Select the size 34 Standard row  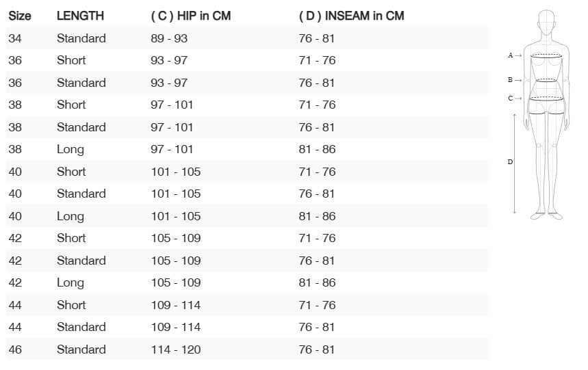click(247, 38)
